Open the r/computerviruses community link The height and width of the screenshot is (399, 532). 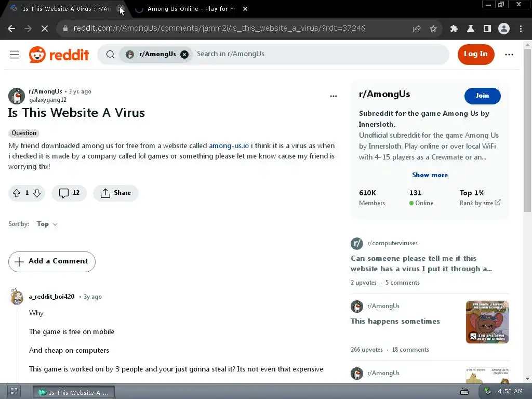393,243
